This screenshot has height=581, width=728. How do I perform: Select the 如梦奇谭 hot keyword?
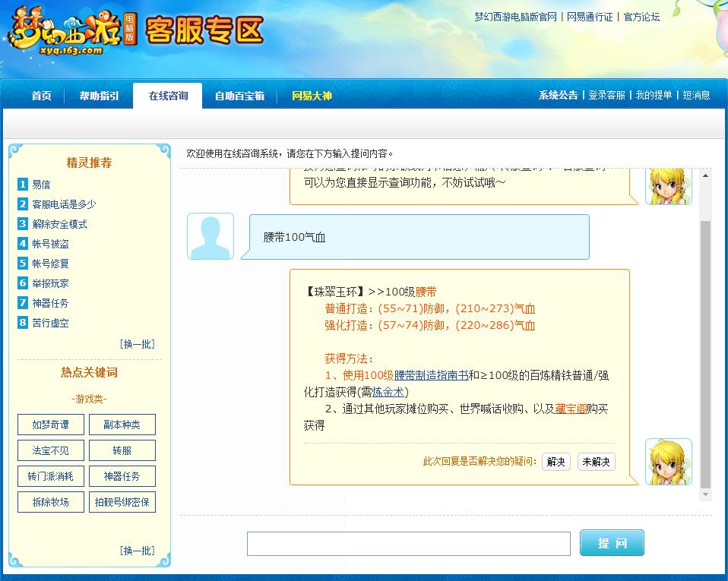point(50,425)
